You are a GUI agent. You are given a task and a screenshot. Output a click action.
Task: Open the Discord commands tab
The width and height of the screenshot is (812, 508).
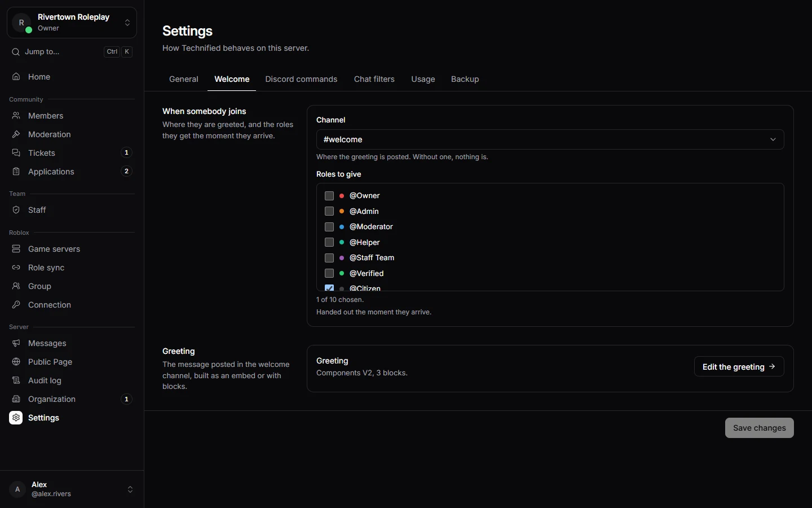pyautogui.click(x=301, y=79)
